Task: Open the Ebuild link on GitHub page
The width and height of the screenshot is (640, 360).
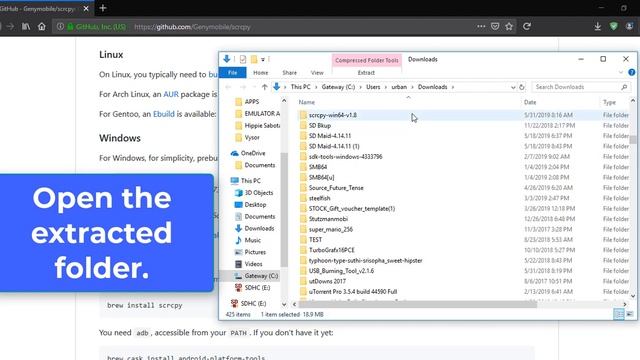Action: click(x=164, y=114)
